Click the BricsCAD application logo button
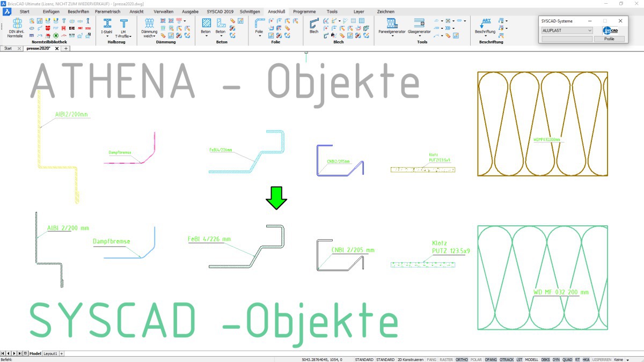 (8, 11)
